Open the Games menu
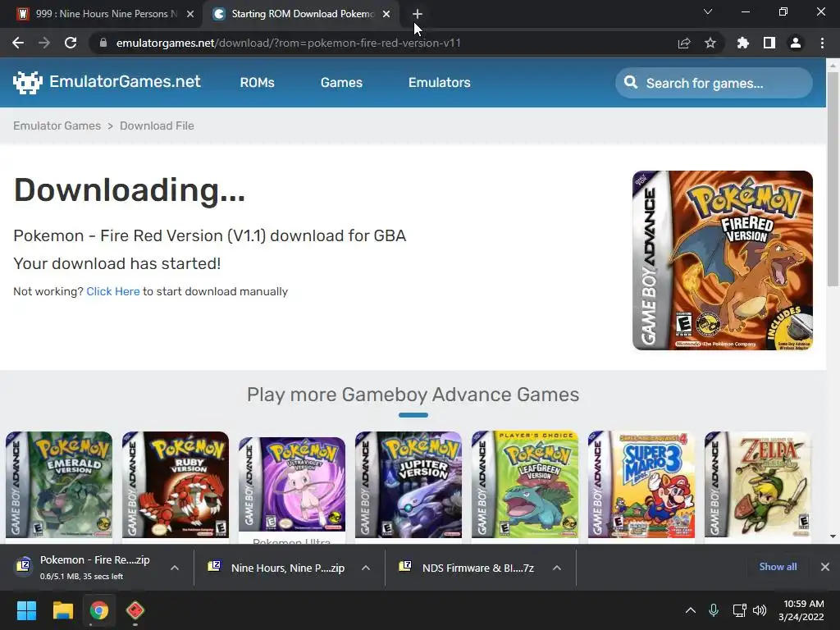Viewport: 840px width, 630px height. pyautogui.click(x=341, y=83)
